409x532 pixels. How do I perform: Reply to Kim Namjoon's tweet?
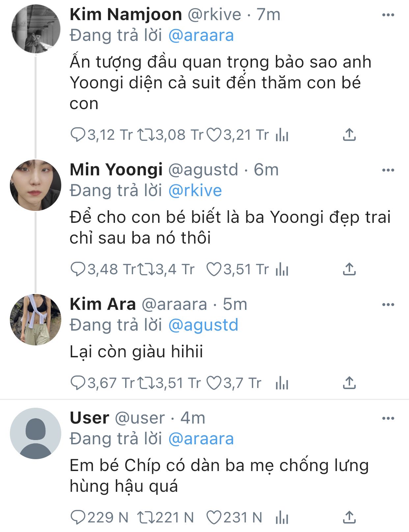pyautogui.click(x=78, y=135)
